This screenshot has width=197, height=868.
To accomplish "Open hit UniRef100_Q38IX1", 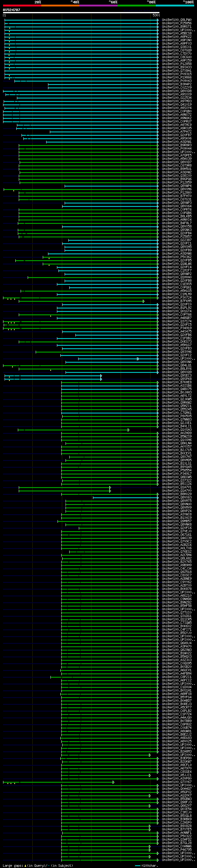I will pyautogui.click(x=176, y=47).
